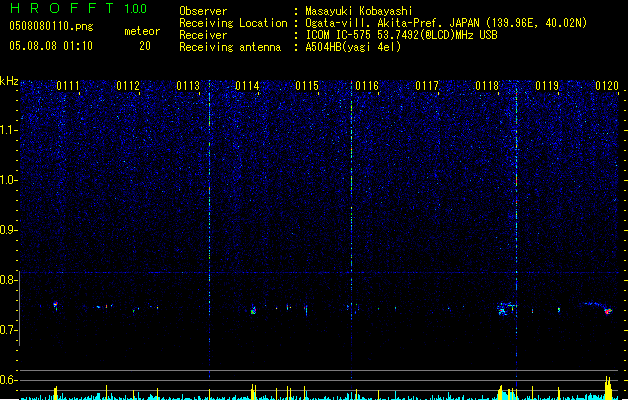
Task: Click the 0120 time marker
Action: click(607, 86)
